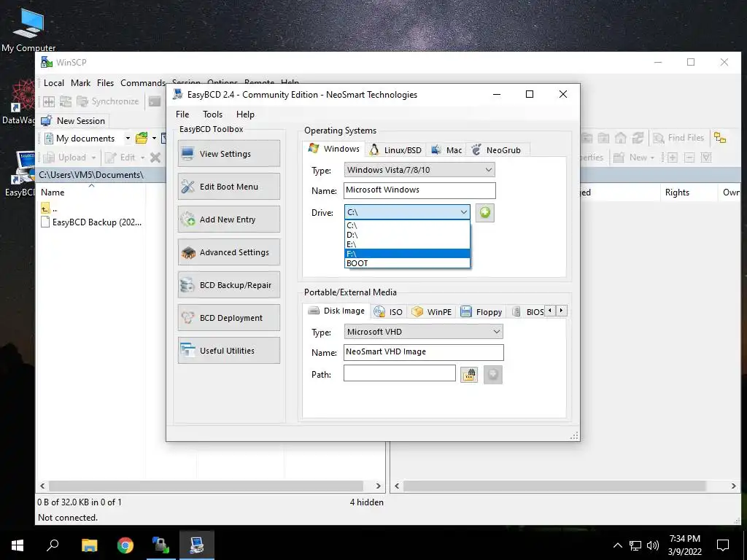
Task: Switch to NeoGrub tab
Action: tap(496, 150)
